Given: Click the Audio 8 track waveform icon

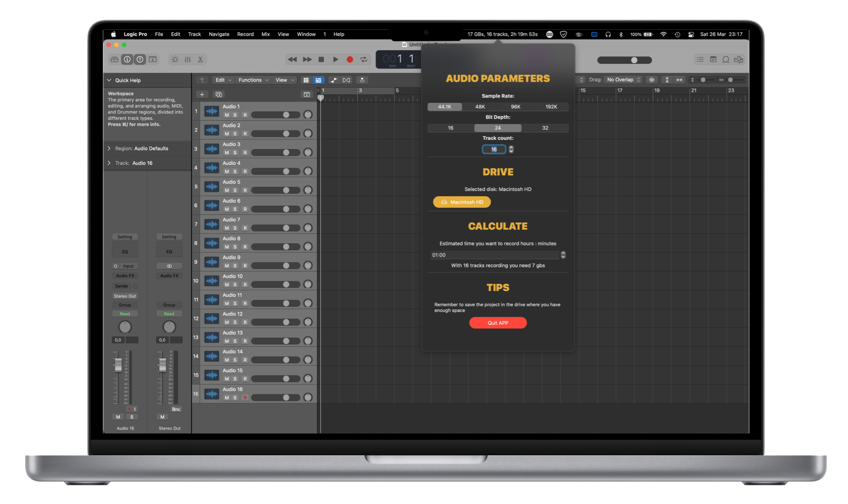Looking at the screenshot, I should coord(211,243).
